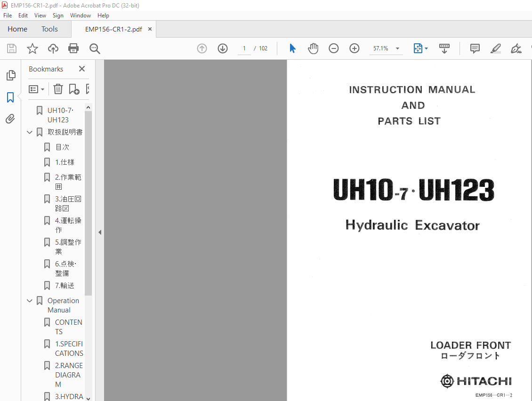Viewport: 532px width, 401px height.
Task: Zoom in with plus button
Action: pyautogui.click(x=354, y=48)
